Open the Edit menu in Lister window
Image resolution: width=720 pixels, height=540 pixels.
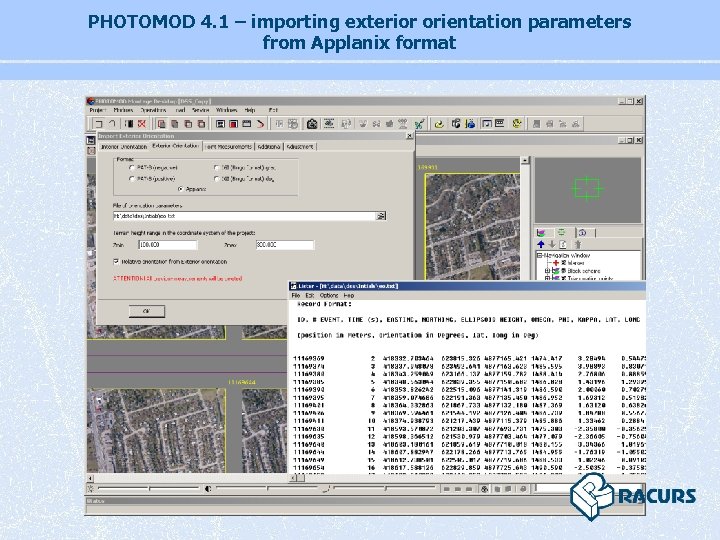(x=310, y=295)
